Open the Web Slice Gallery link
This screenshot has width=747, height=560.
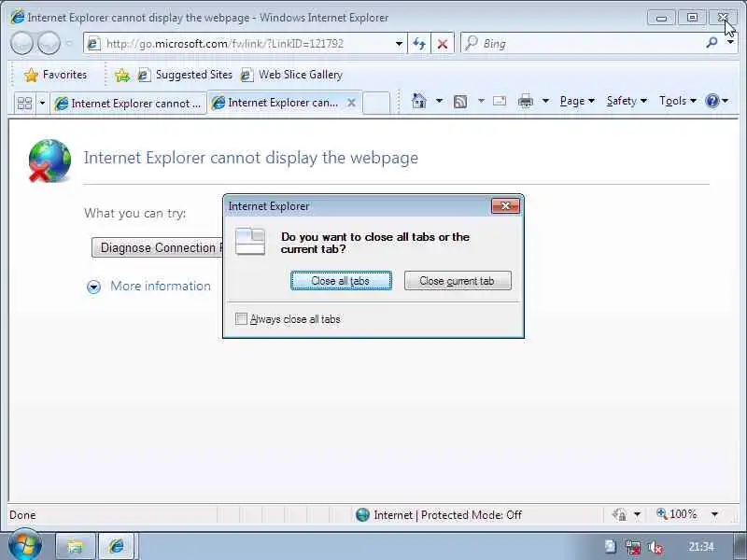(291, 75)
